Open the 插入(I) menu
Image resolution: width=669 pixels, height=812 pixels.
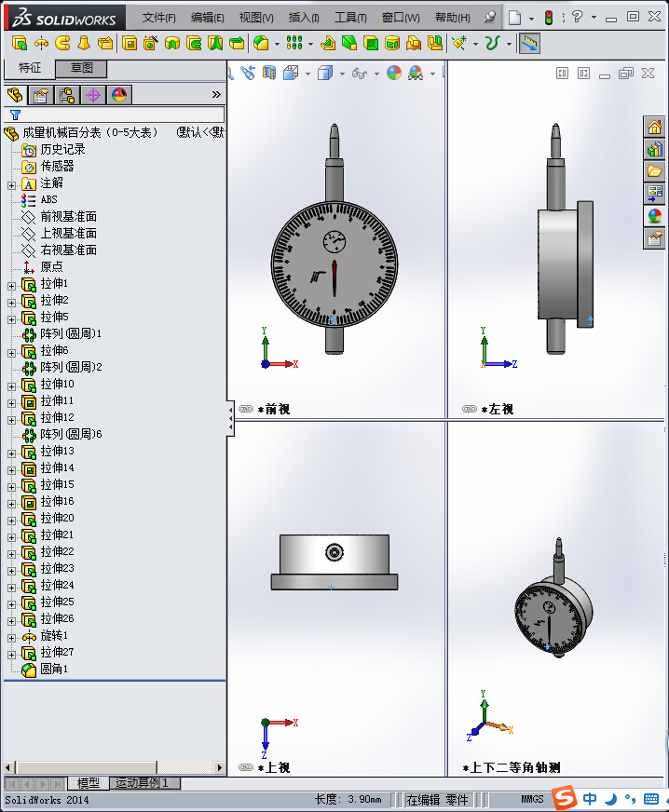coord(304,18)
